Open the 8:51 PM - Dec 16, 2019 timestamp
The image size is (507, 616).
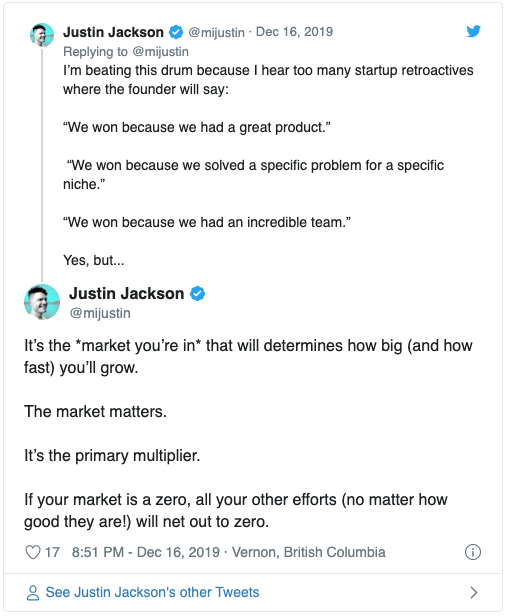pyautogui.click(x=146, y=552)
